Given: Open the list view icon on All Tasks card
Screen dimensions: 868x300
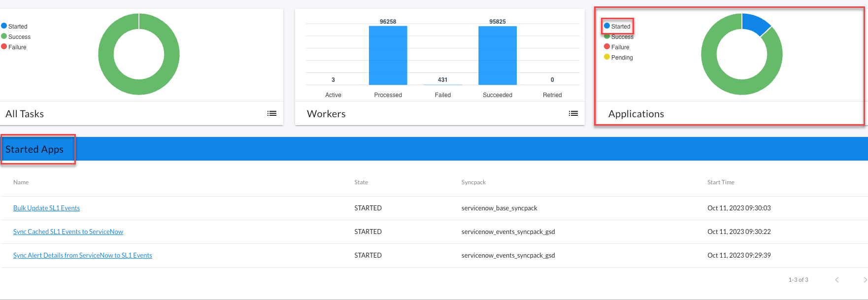Looking at the screenshot, I should tap(271, 113).
